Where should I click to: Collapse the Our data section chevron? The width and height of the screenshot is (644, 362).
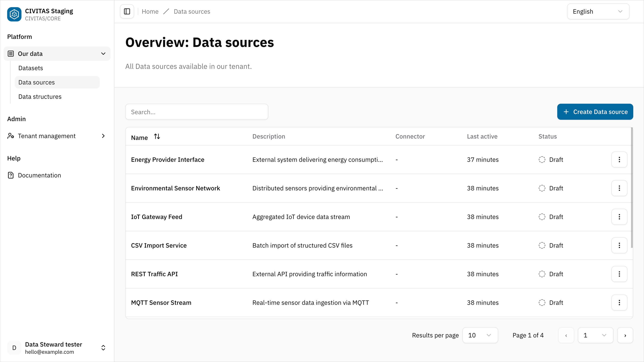pyautogui.click(x=103, y=53)
